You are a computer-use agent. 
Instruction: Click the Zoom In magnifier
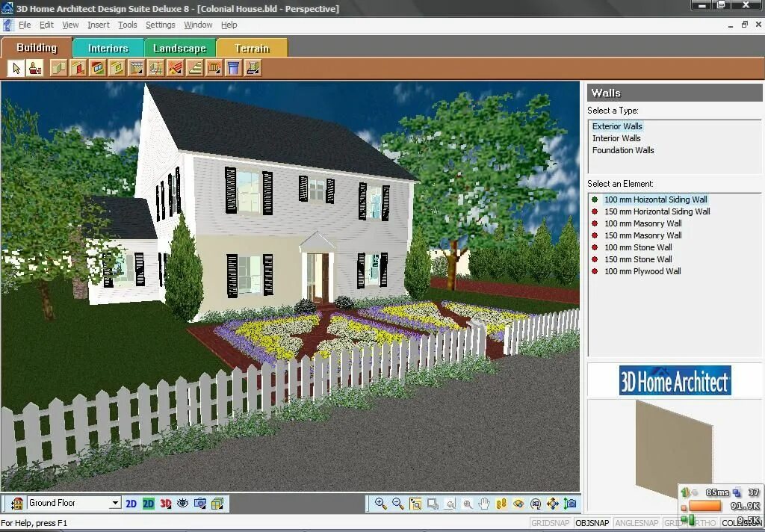click(380, 503)
